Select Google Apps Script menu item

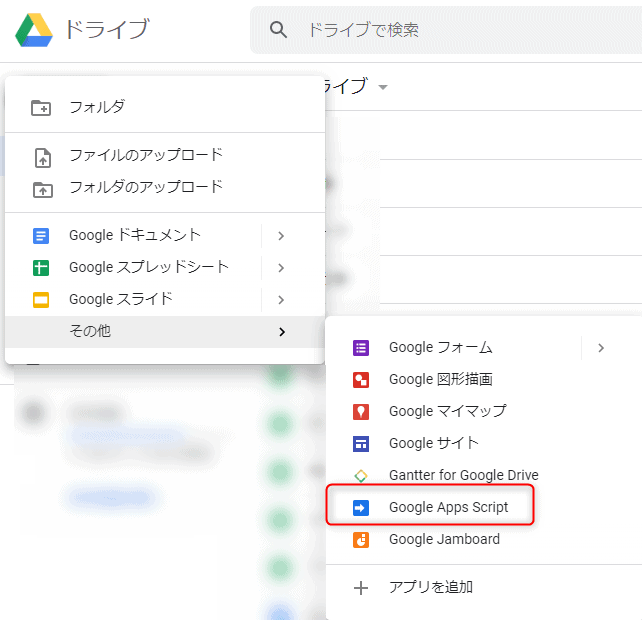(x=448, y=507)
